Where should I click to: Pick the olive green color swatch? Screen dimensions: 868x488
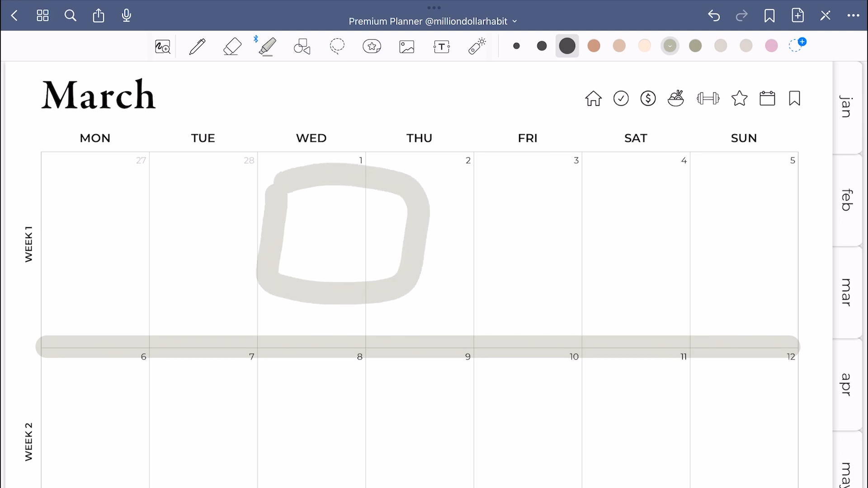[x=695, y=46]
